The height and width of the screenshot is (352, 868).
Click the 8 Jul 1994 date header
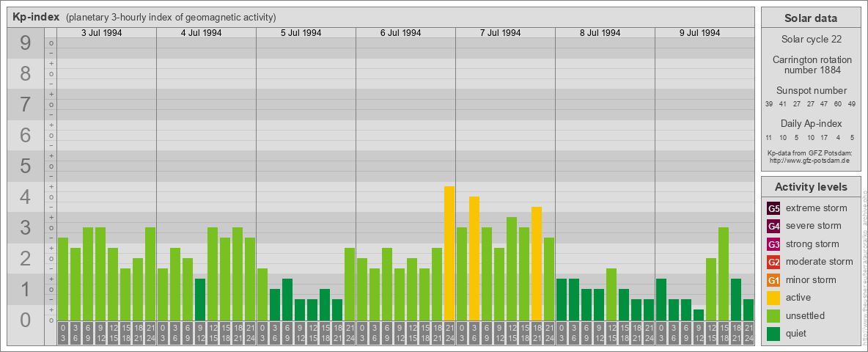coord(600,33)
